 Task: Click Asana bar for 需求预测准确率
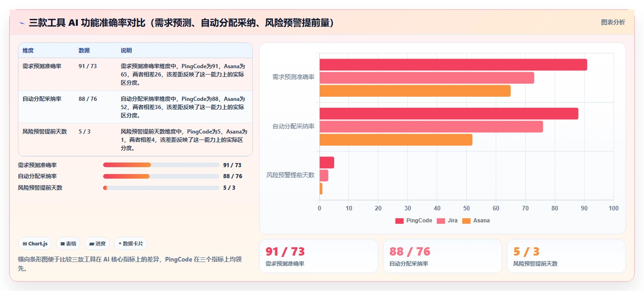click(415, 91)
